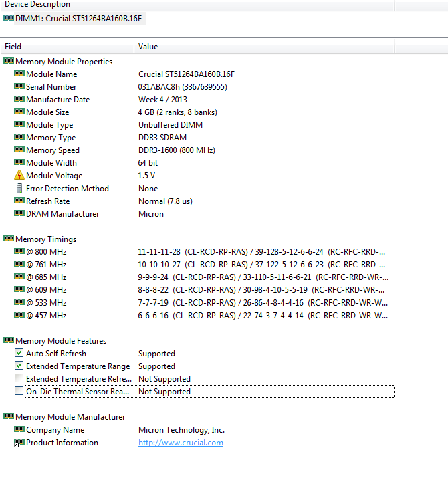Click the DRAM Manufacturer value Micron

point(151,214)
